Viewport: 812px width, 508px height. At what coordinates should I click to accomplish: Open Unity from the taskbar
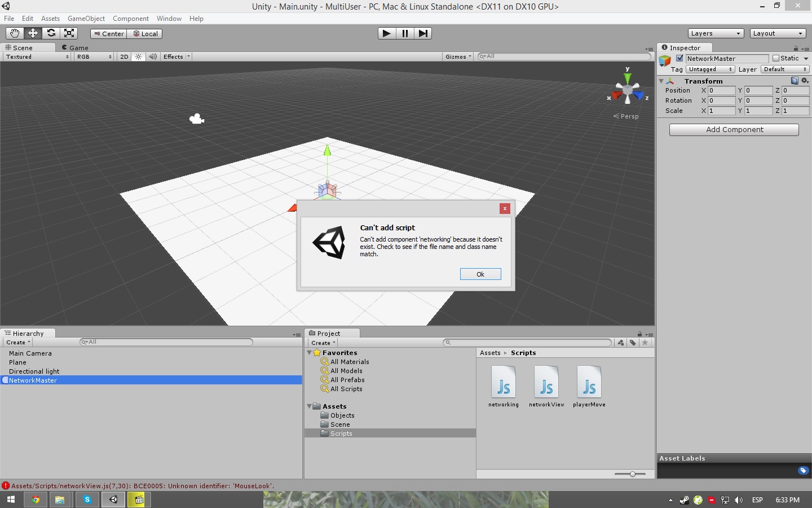tap(113, 500)
